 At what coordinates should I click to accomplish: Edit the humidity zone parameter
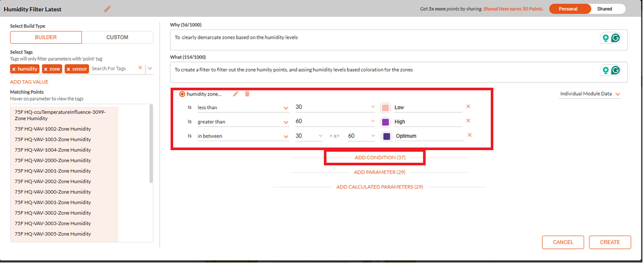coord(236,94)
